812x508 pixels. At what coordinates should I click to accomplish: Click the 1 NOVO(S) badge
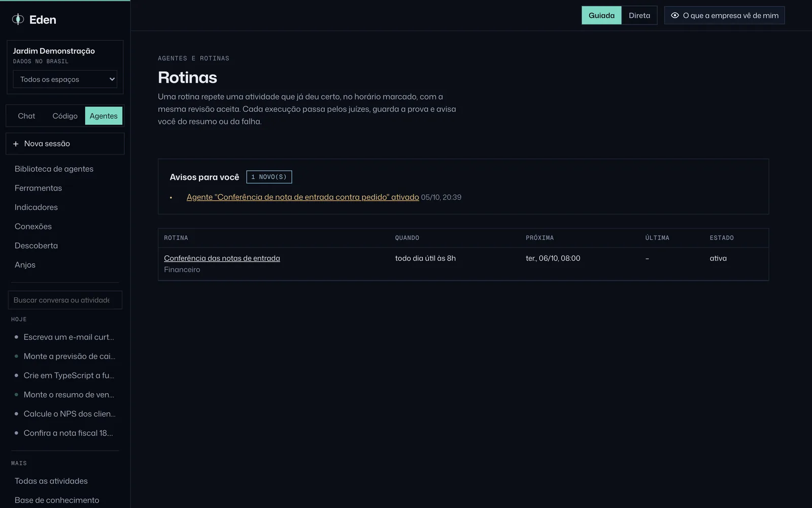point(269,177)
